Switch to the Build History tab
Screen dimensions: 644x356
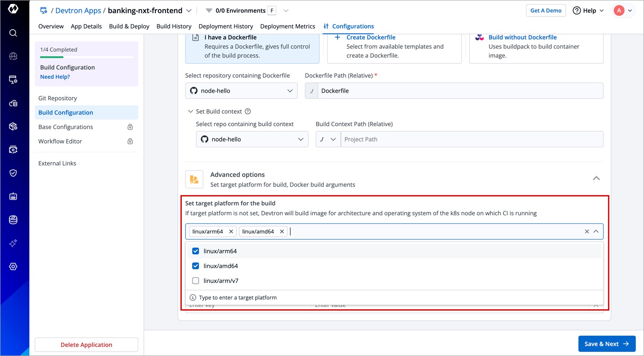click(174, 27)
